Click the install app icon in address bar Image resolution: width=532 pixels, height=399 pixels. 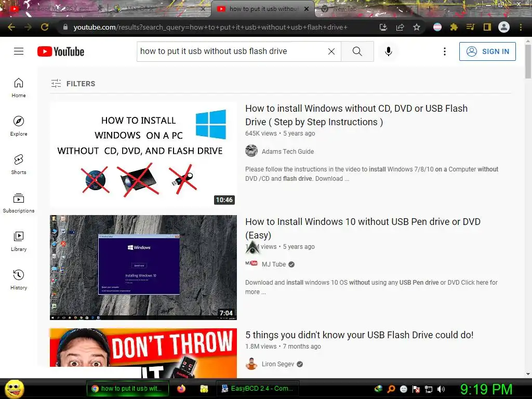(x=383, y=27)
